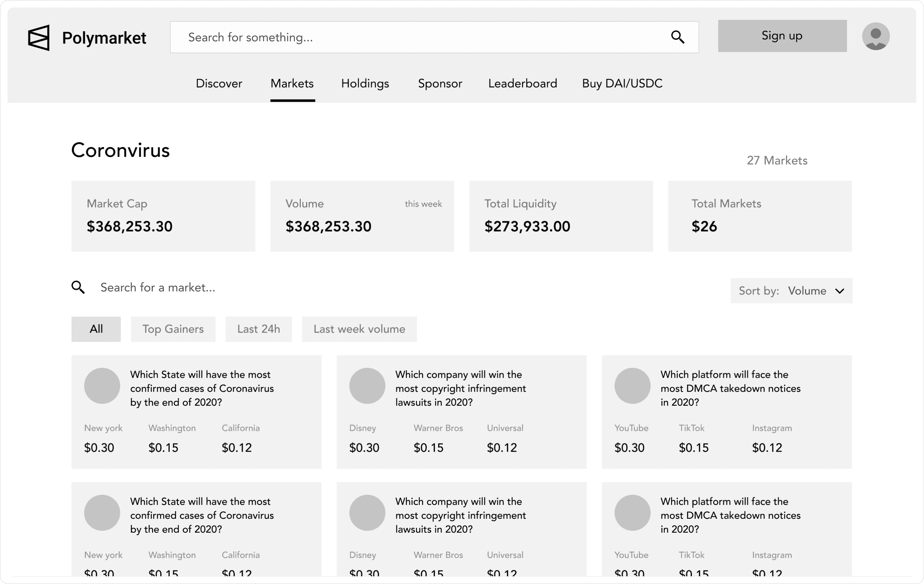Click the copyright infringement market thumbnail circle
Screen dimensions: 924x584
367,386
